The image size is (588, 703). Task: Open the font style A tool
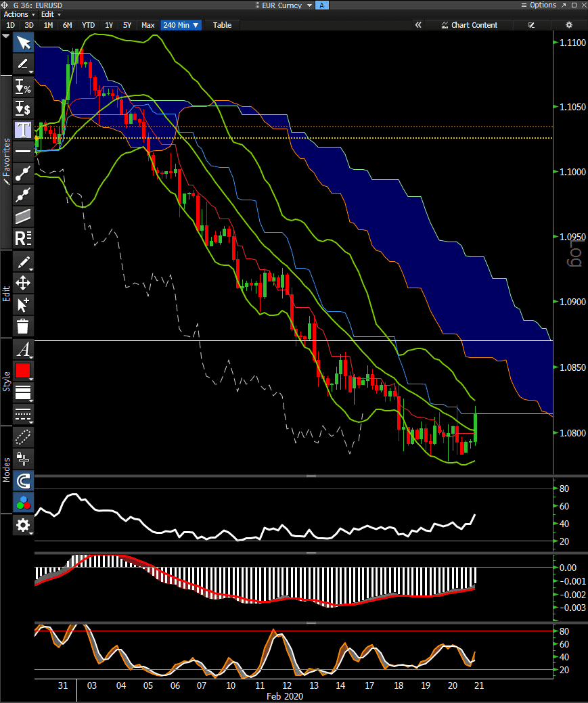[23, 349]
